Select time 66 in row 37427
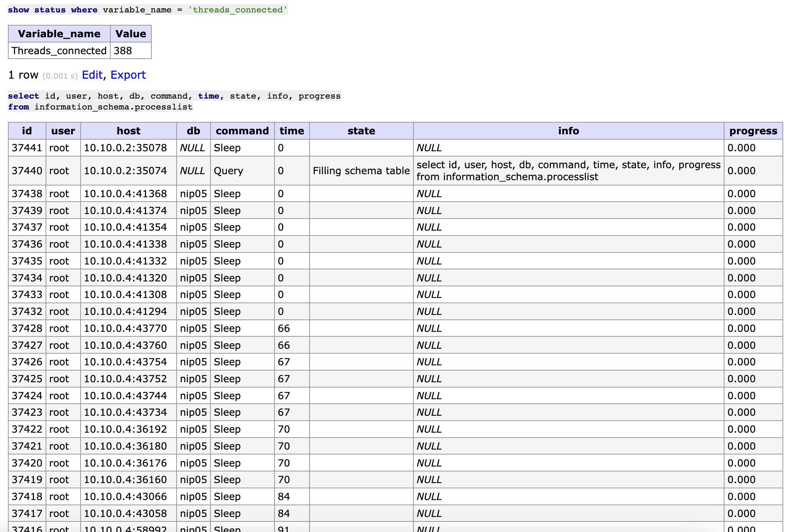The width and height of the screenshot is (793, 532). coord(292,345)
